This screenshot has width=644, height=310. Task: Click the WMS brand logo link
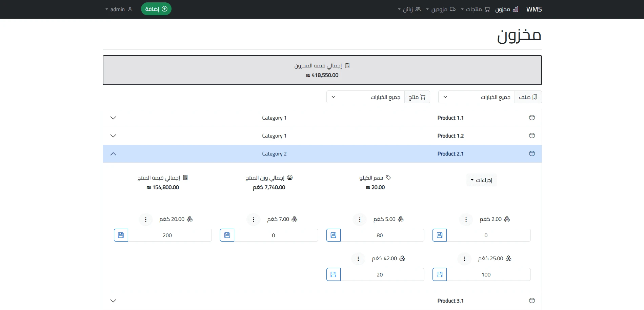click(534, 9)
